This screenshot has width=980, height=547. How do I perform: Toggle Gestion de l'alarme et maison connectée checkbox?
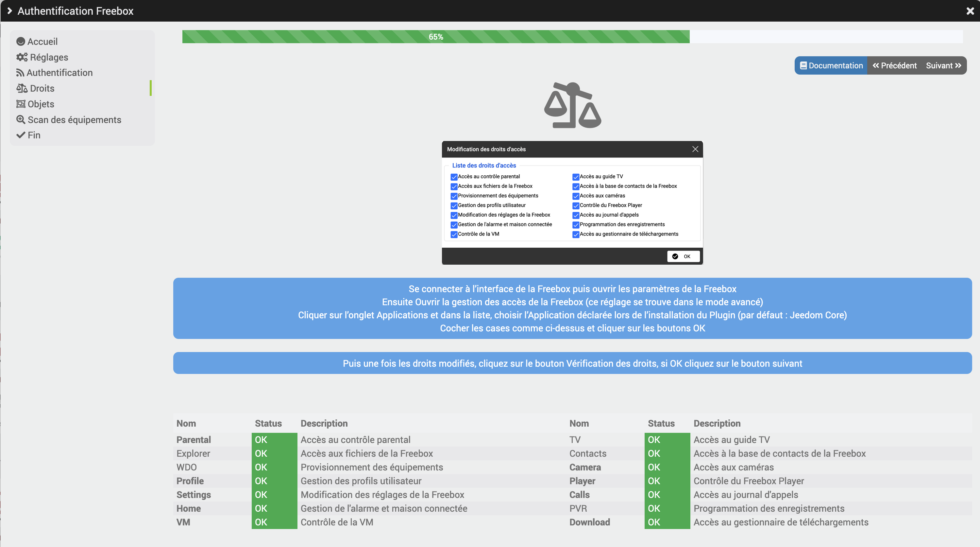(x=454, y=225)
